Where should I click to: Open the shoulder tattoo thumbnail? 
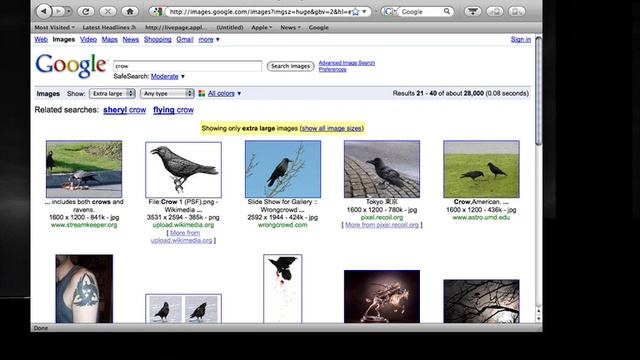pos(84,289)
